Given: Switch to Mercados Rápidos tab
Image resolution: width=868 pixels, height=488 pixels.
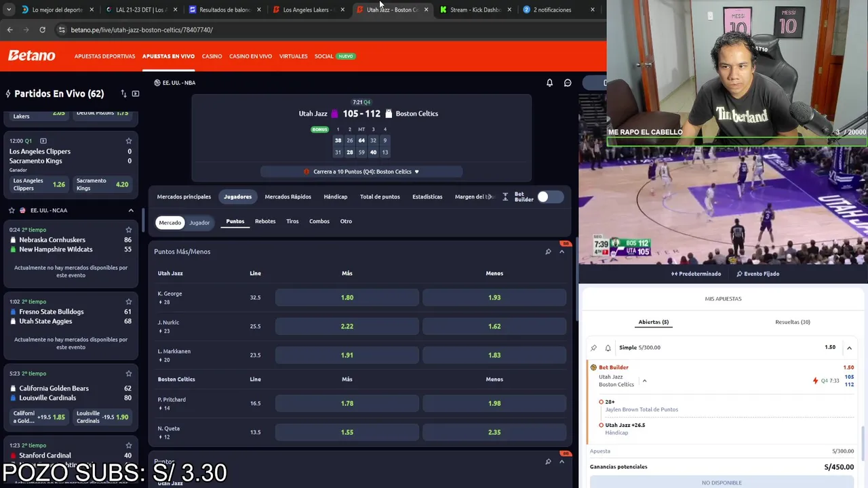Looking at the screenshot, I should pyautogui.click(x=288, y=197).
